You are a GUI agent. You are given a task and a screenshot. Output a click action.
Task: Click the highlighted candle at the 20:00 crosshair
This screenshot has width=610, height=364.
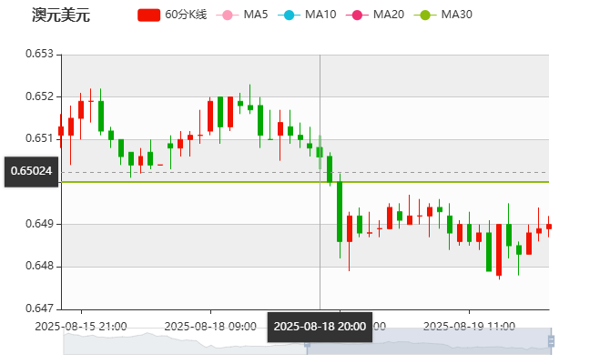tap(320, 152)
